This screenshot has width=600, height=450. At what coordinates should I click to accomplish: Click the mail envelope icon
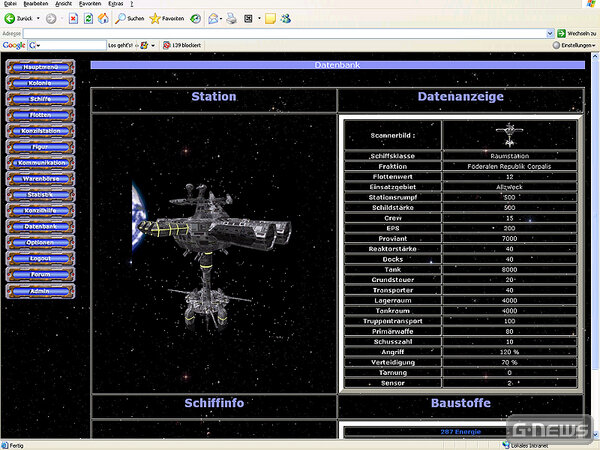point(213,18)
